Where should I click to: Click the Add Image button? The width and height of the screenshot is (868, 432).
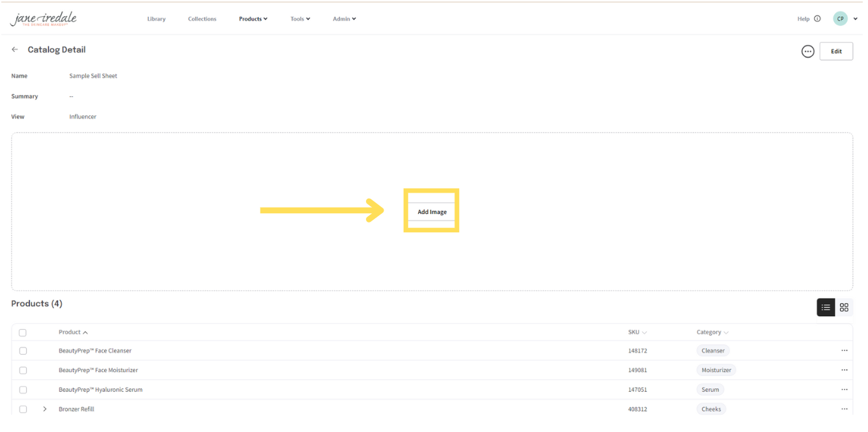click(x=432, y=212)
